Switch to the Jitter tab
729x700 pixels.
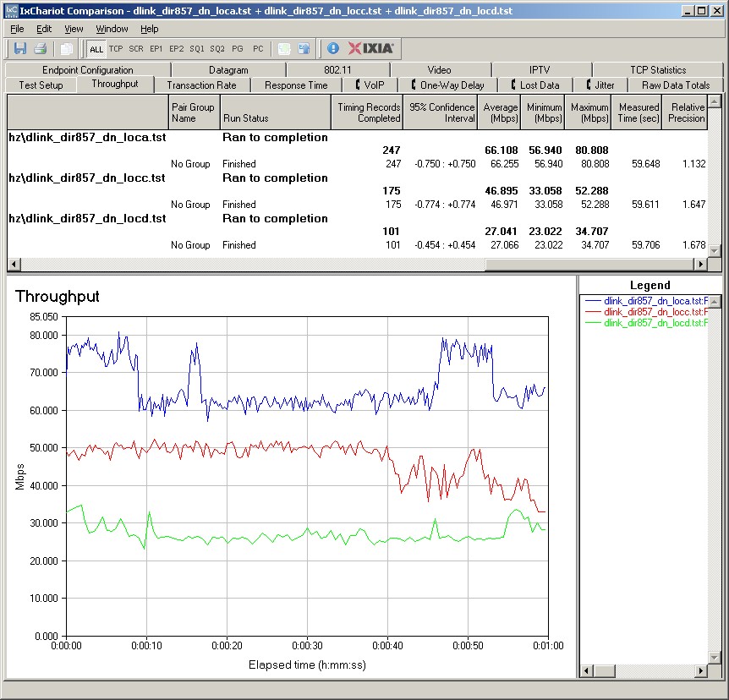[x=600, y=85]
